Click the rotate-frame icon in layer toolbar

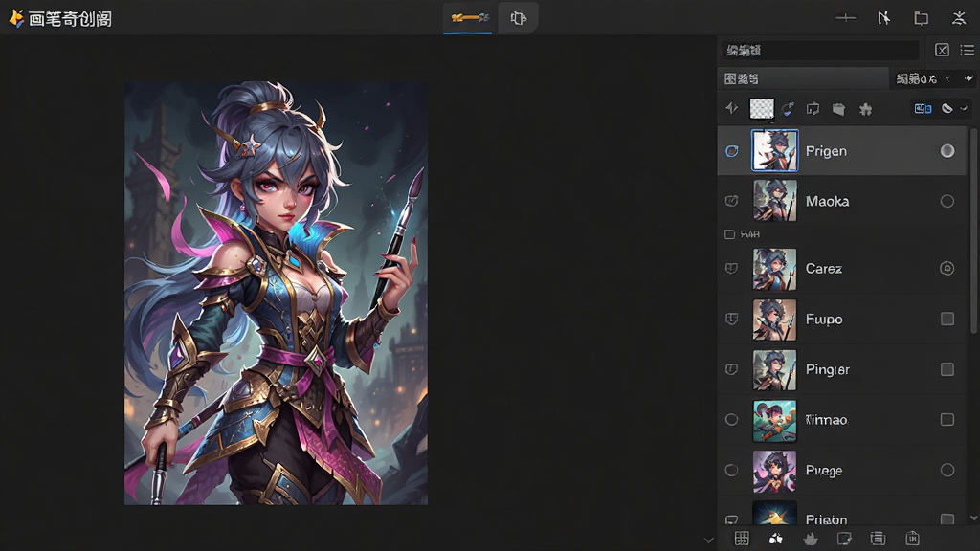[813, 109]
